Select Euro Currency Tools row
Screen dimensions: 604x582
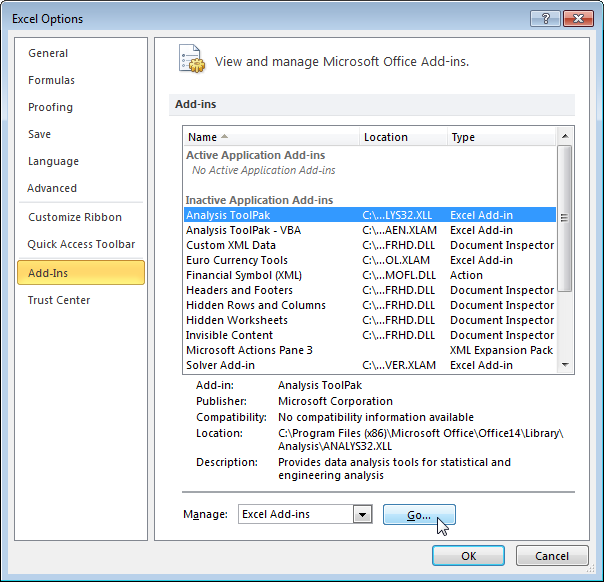[370, 260]
